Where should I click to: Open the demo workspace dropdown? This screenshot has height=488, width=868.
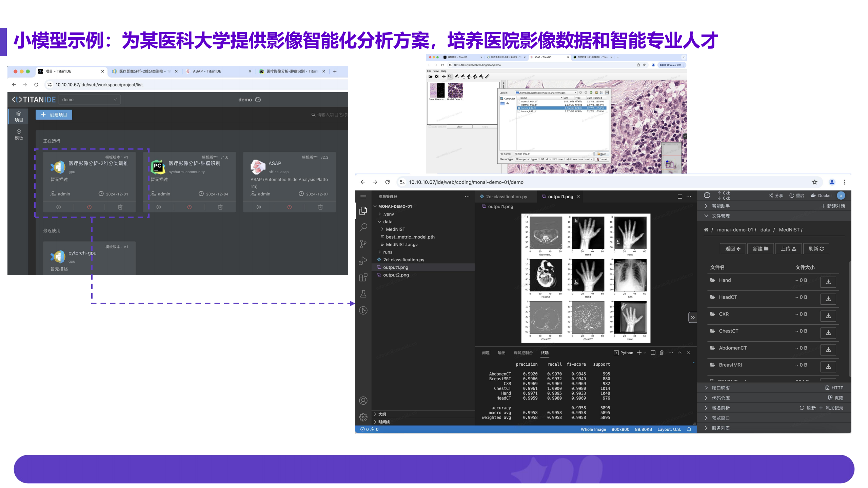90,100
